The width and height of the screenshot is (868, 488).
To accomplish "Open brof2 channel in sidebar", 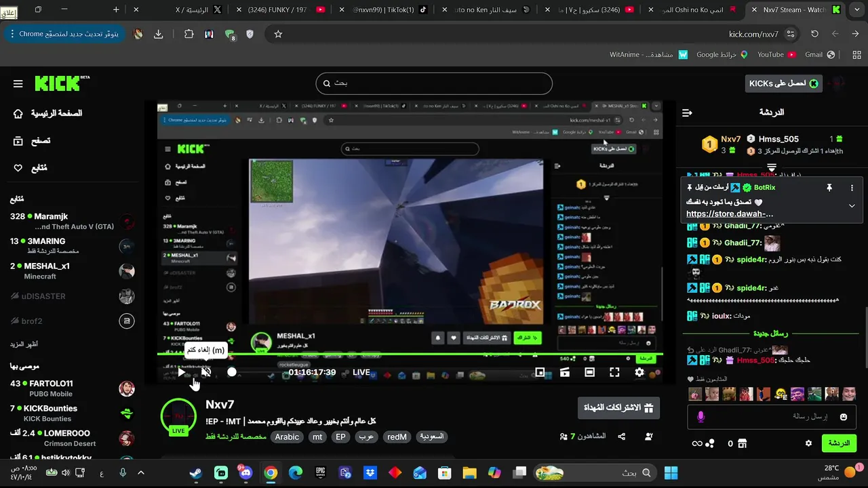I will [72, 321].
